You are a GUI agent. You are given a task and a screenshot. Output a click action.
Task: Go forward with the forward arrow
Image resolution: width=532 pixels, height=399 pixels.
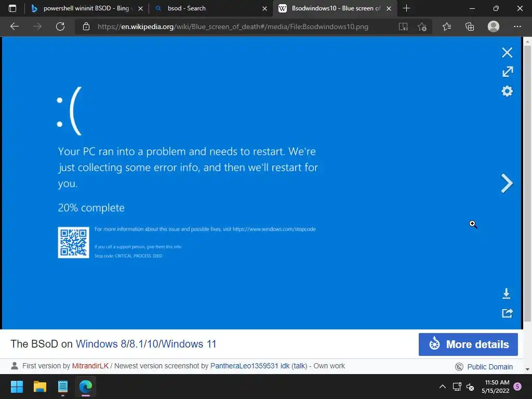click(x=37, y=26)
